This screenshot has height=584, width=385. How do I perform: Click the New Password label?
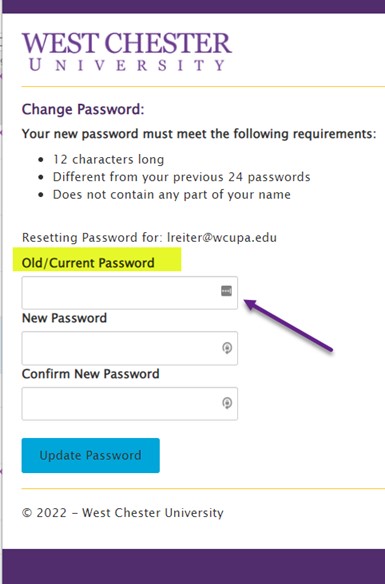click(x=64, y=318)
